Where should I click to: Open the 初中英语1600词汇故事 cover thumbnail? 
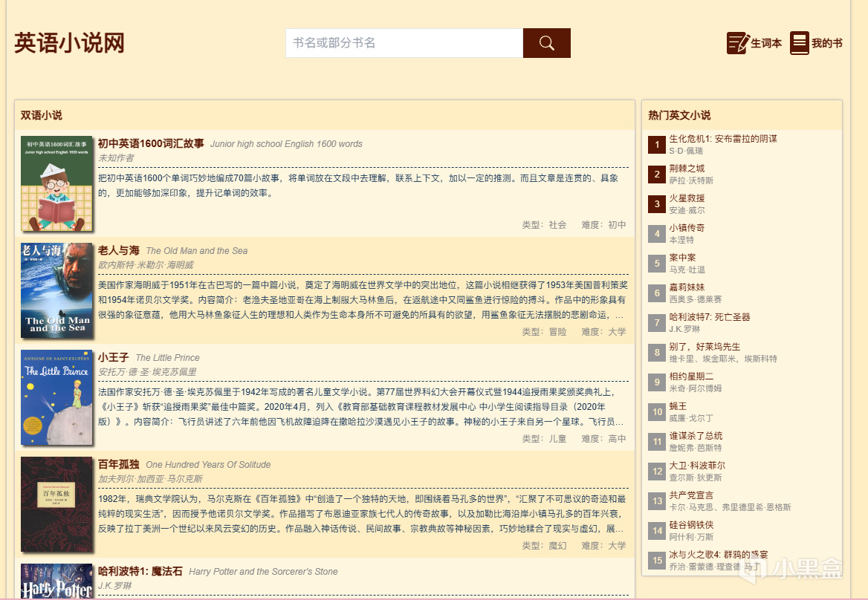[x=57, y=183]
